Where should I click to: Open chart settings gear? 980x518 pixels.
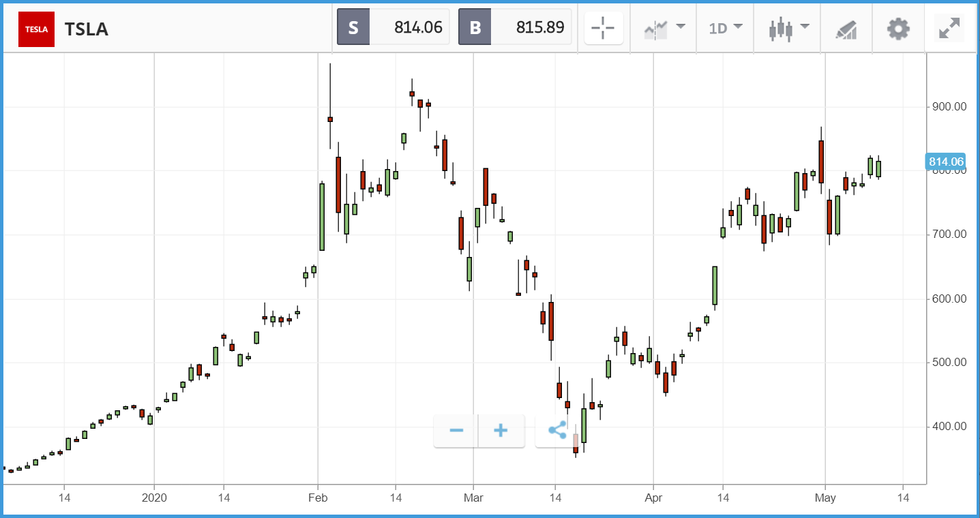(898, 29)
